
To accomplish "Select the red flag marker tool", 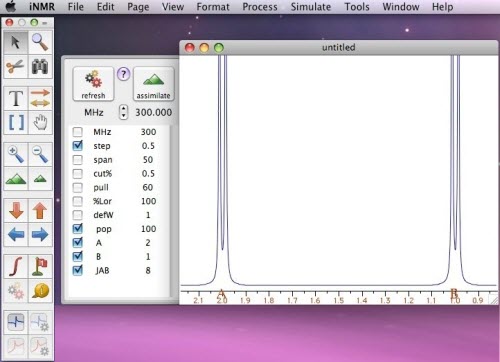I will [x=40, y=266].
